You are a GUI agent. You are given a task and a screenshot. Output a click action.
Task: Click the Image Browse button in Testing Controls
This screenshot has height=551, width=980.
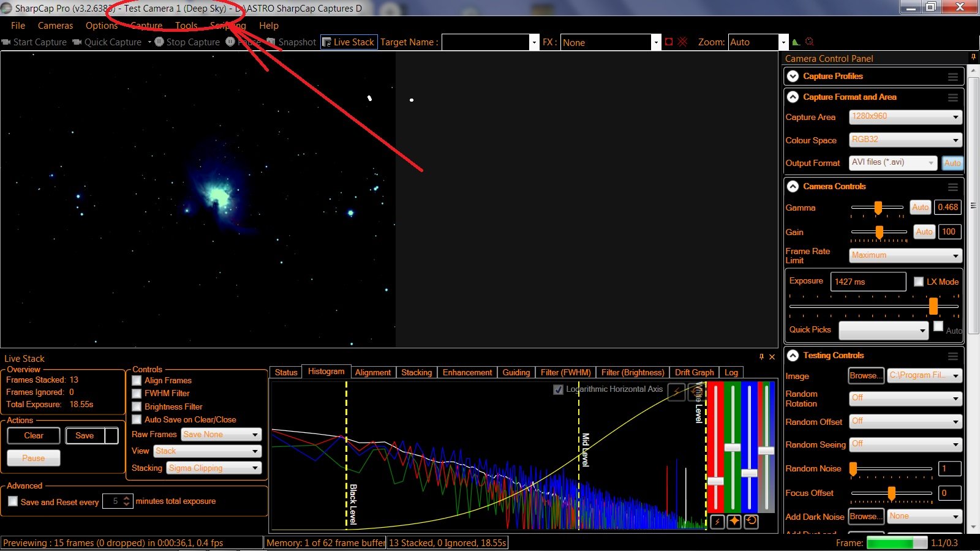[x=866, y=376]
